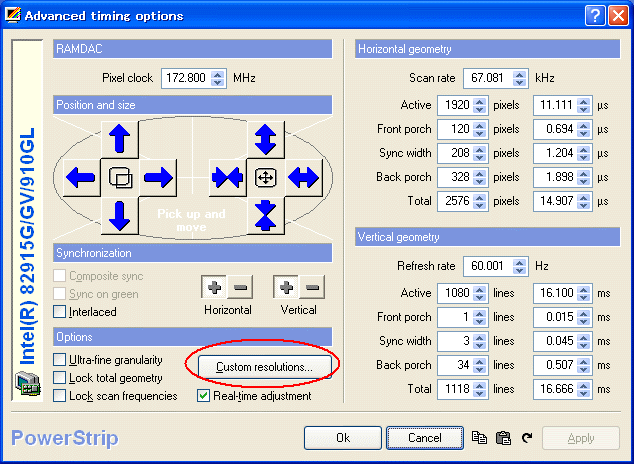Move screen position up with blue up arrow
Image resolution: width=634 pixels, height=464 pixels.
click(120, 139)
